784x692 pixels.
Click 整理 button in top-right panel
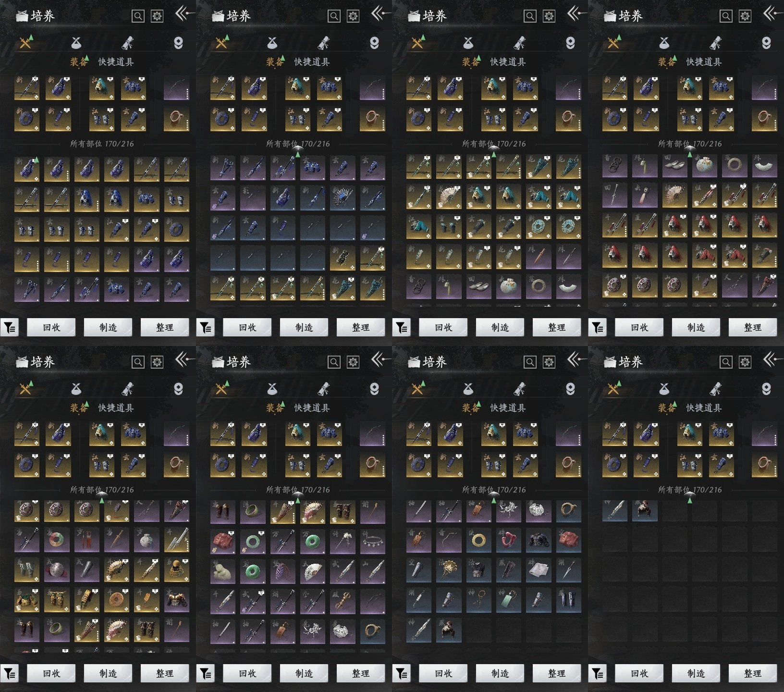click(x=752, y=327)
